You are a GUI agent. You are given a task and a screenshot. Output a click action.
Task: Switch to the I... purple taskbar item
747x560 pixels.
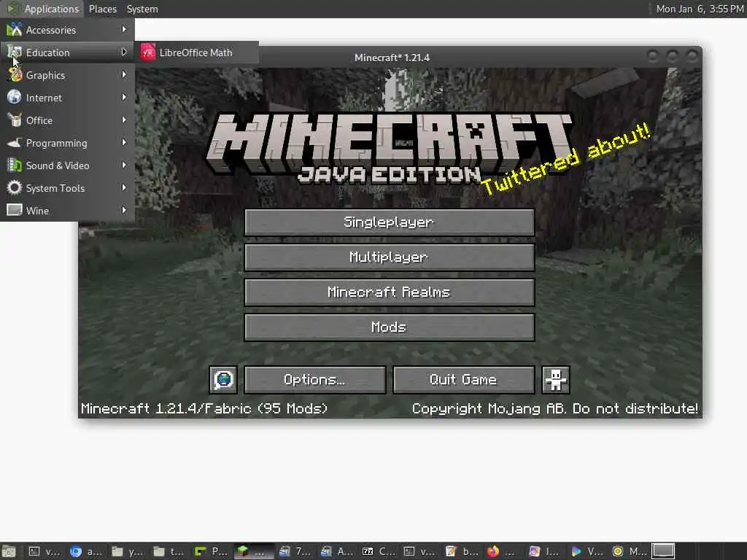(545, 551)
